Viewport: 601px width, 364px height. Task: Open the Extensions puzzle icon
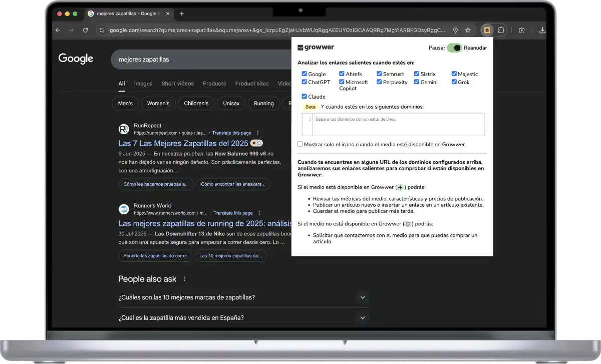click(501, 30)
